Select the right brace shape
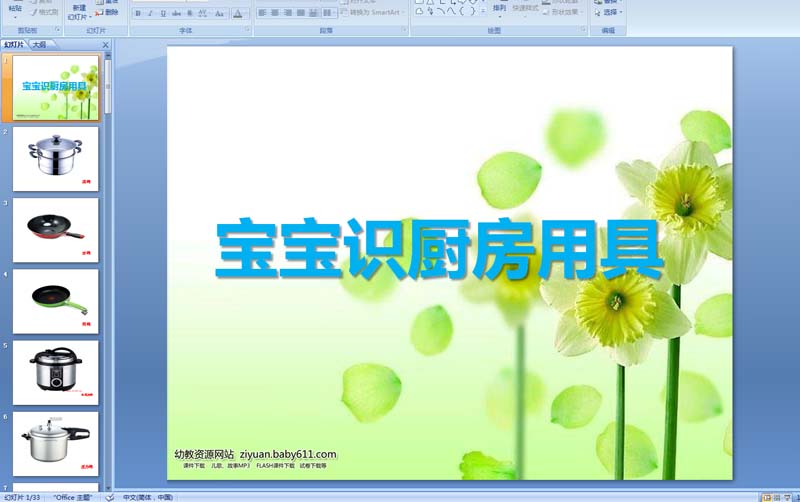The image size is (800, 502). coord(472,11)
